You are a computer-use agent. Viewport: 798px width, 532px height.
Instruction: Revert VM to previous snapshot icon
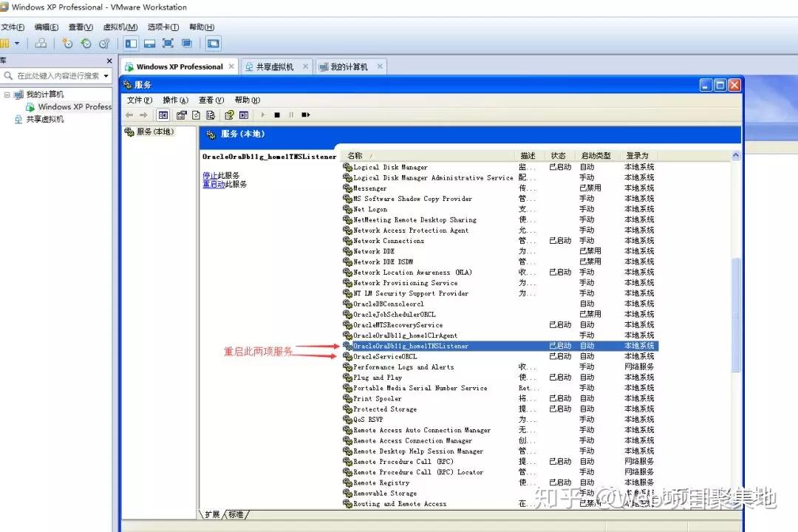(86, 44)
